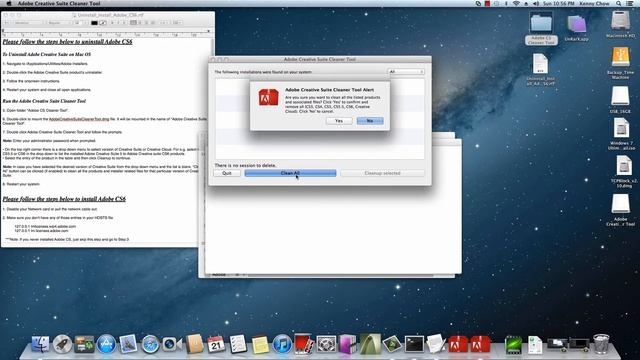Viewport: 640px width, 360px height.
Task: Click the Clean All button
Action: 290,173
